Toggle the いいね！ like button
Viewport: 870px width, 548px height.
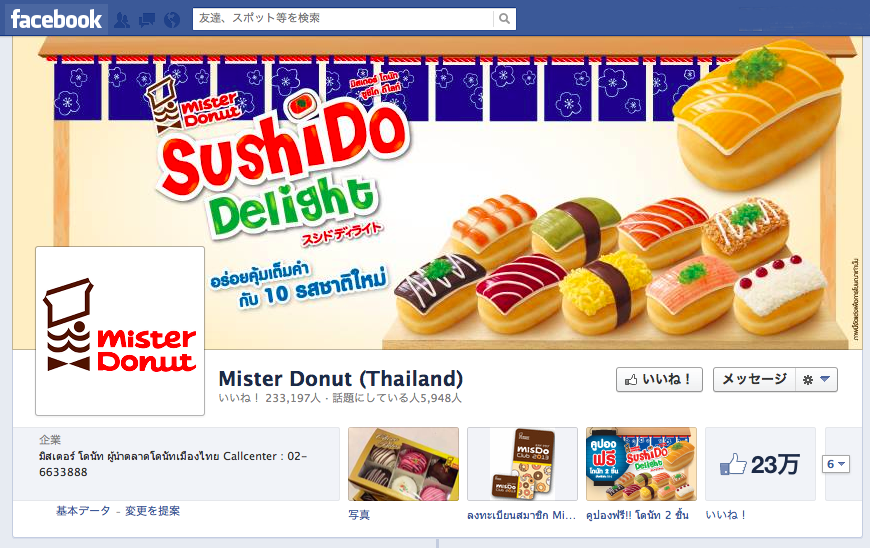coord(659,379)
